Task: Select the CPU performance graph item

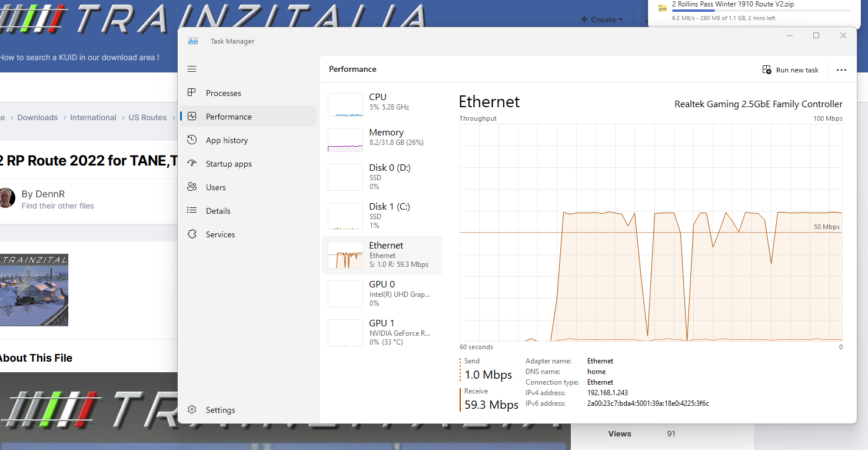Action: pos(382,105)
